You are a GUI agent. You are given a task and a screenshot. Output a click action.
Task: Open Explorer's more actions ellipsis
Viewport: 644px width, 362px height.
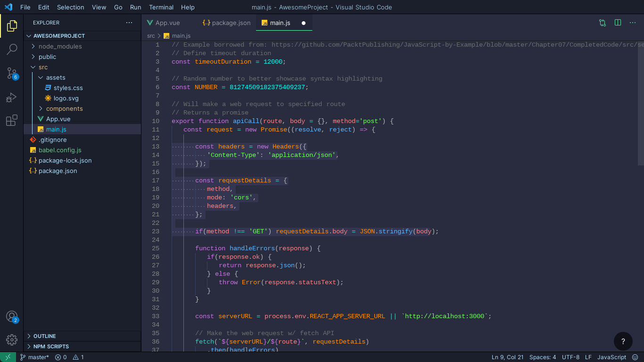[x=129, y=23]
